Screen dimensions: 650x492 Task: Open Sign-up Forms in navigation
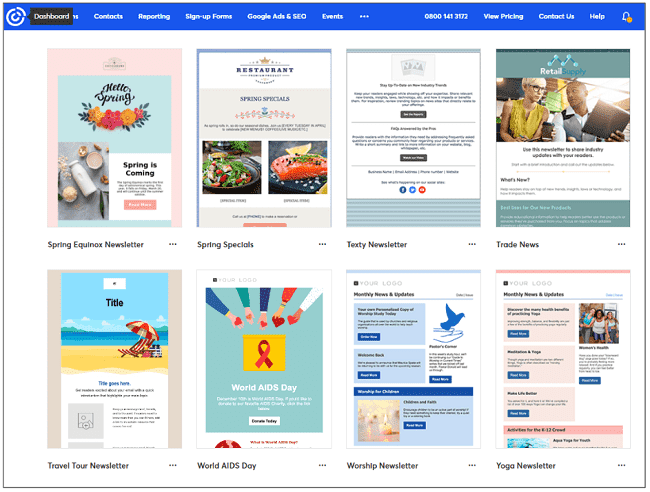(208, 17)
